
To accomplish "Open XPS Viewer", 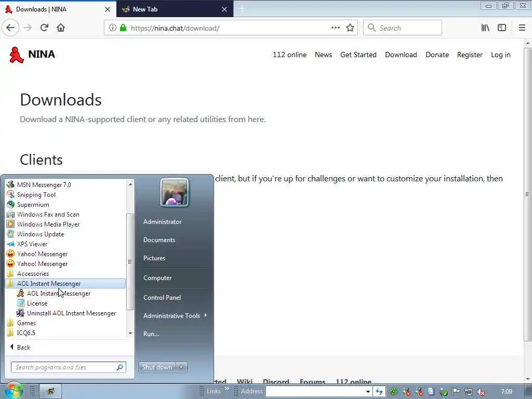I will [32, 244].
